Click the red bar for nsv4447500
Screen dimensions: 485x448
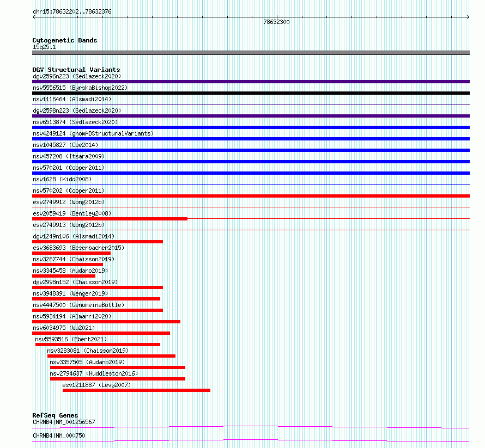coord(98,310)
